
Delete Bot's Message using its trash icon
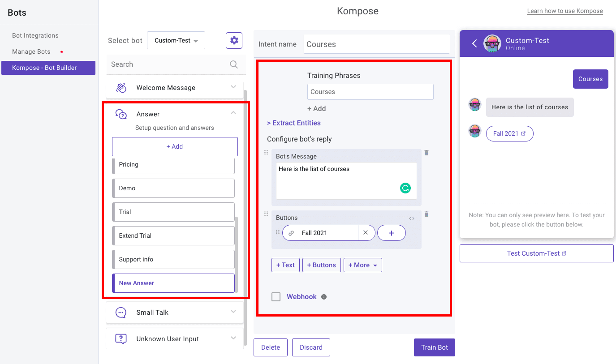[426, 153]
